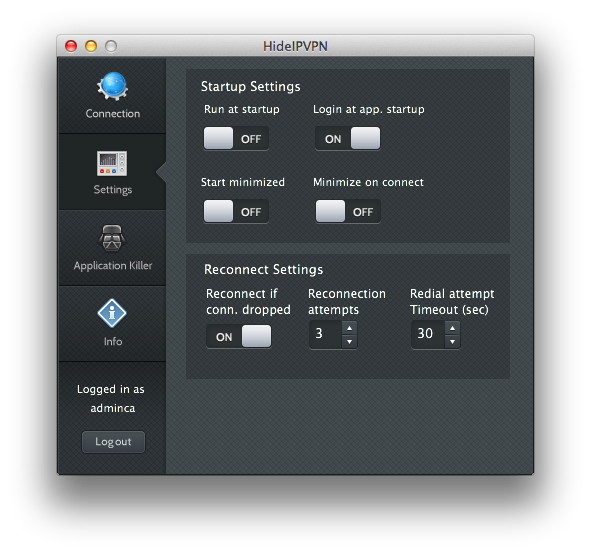Enable the Run at startup switch
The image size is (591, 554).
coord(236,138)
